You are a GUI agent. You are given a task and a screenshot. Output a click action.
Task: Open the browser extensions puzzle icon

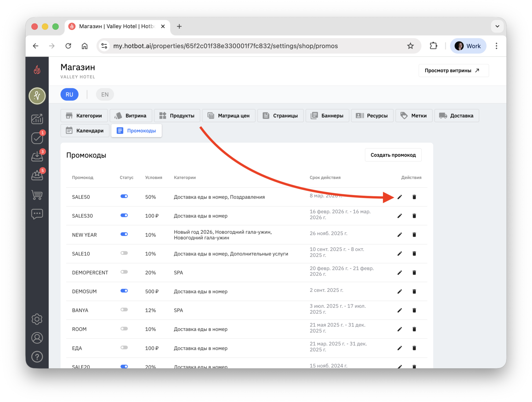point(433,46)
